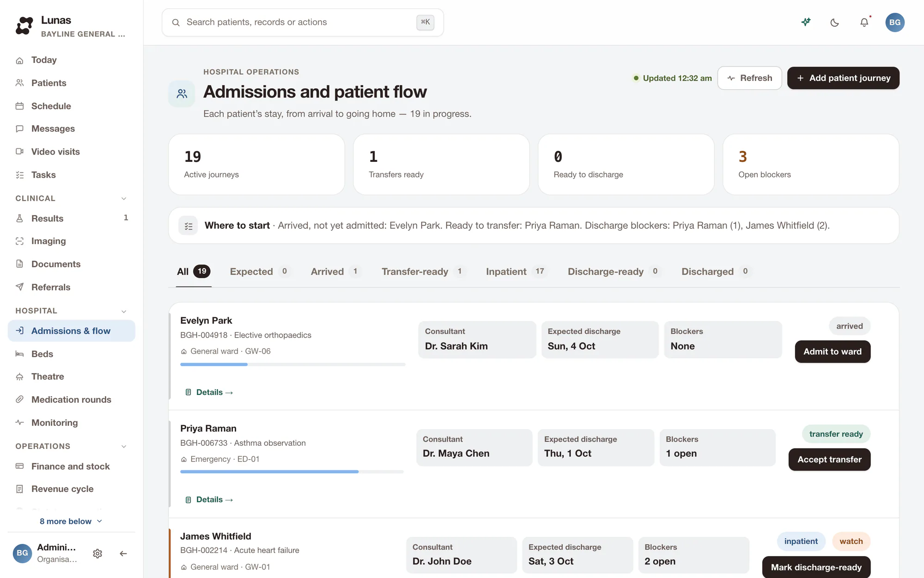Image resolution: width=924 pixels, height=578 pixels.
Task: Open the Schedule page
Action: [72, 106]
